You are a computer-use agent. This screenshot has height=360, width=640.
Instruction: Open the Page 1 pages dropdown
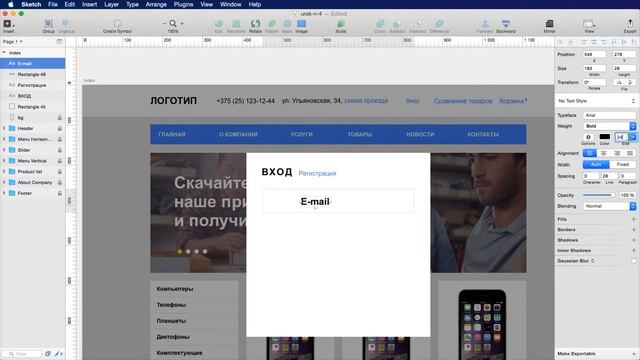pyautogui.click(x=12, y=42)
